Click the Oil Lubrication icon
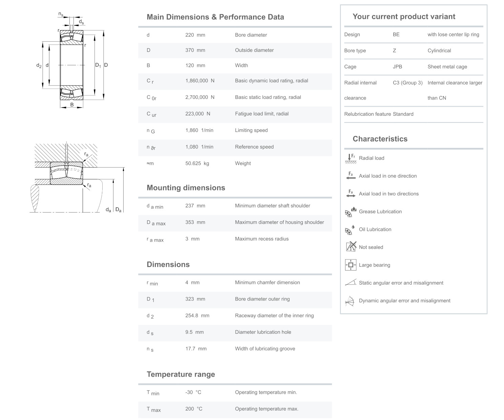504x420 pixels. (350, 230)
